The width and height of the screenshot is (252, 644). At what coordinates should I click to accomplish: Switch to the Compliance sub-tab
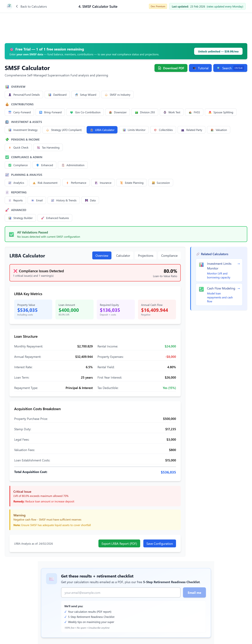[169, 256]
